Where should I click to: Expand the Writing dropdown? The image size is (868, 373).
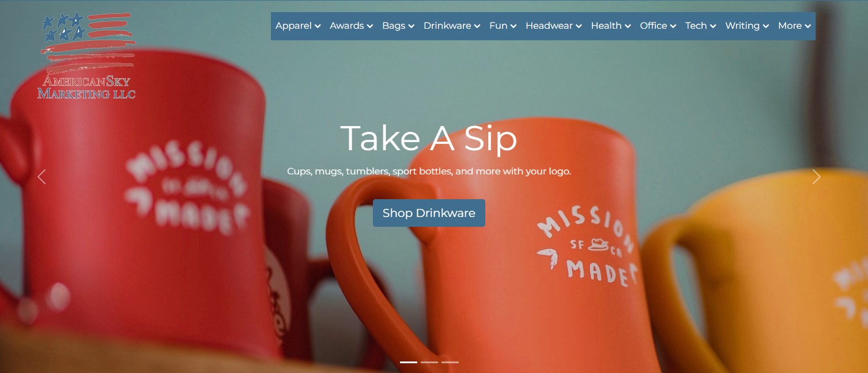747,26
